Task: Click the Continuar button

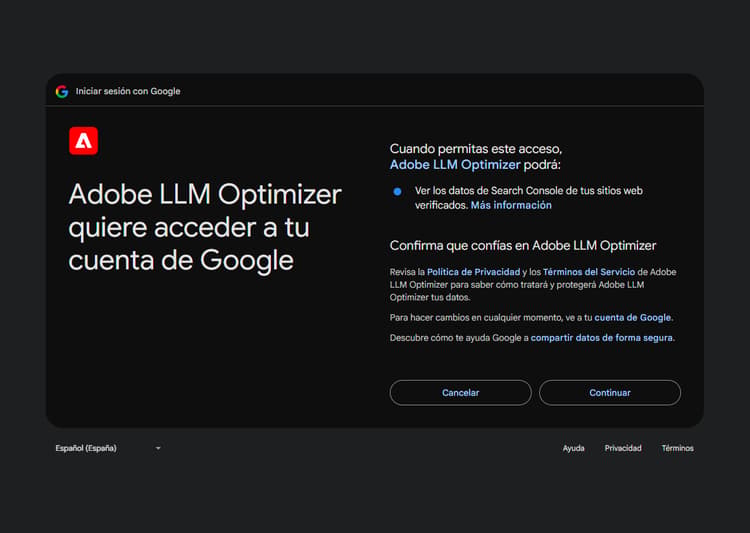Action: pos(610,393)
